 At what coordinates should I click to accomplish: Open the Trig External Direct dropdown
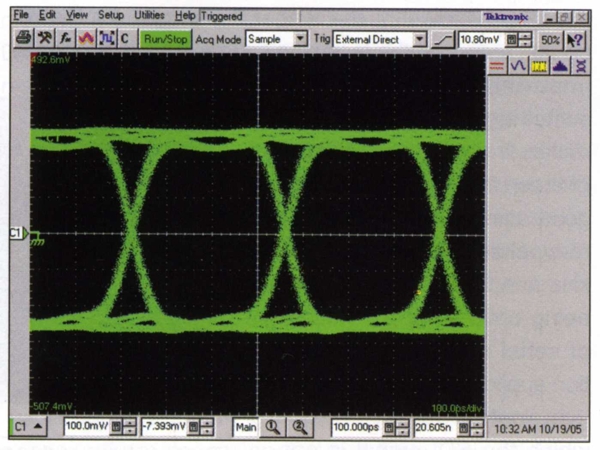[419, 39]
